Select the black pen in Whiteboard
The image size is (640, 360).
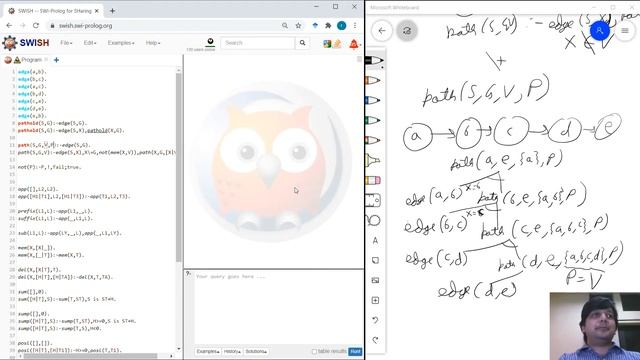(x=374, y=60)
